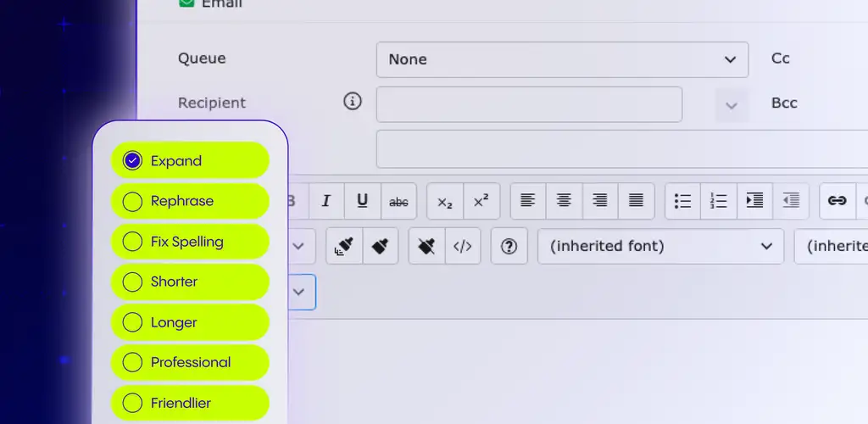Expand the Recipient dropdown arrow
Screen dimensions: 868x424
point(732,105)
